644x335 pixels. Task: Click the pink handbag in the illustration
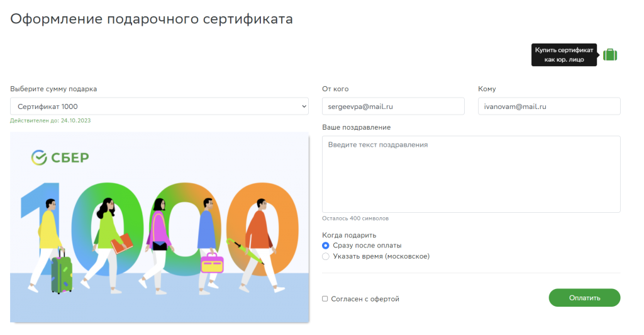[212, 262]
